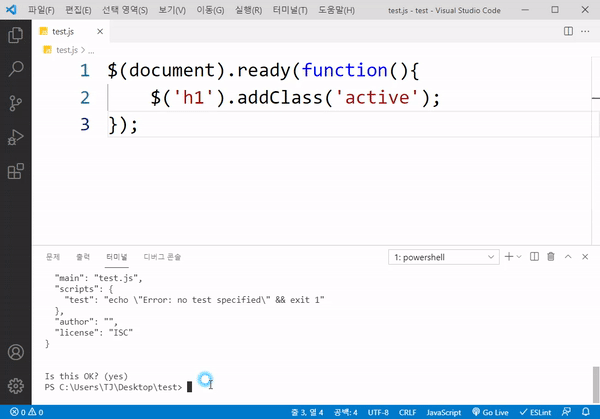Split the terminal panel
Screen dimensions: 600x419
534,256
